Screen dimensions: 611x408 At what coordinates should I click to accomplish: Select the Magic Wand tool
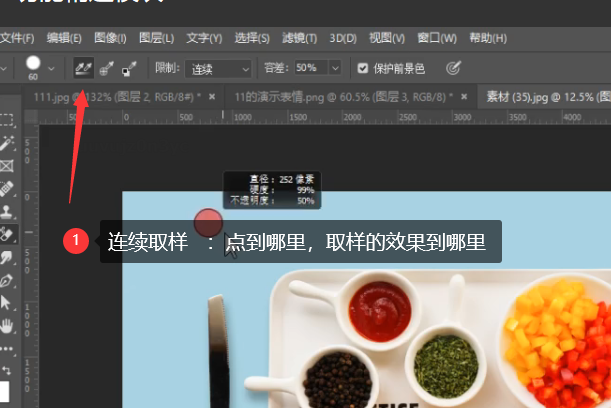click(7, 143)
